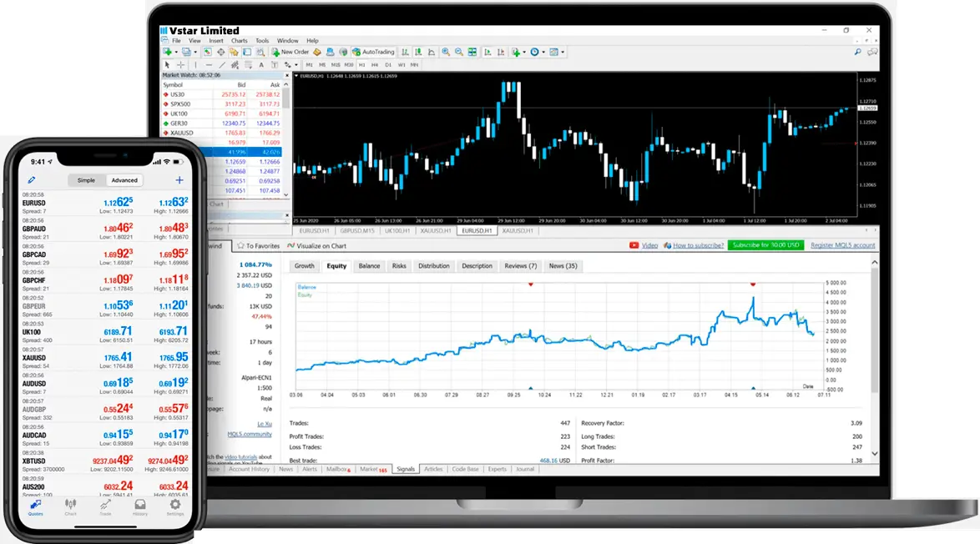Click the zoom in magnifier icon
980x544 pixels.
pos(446,52)
